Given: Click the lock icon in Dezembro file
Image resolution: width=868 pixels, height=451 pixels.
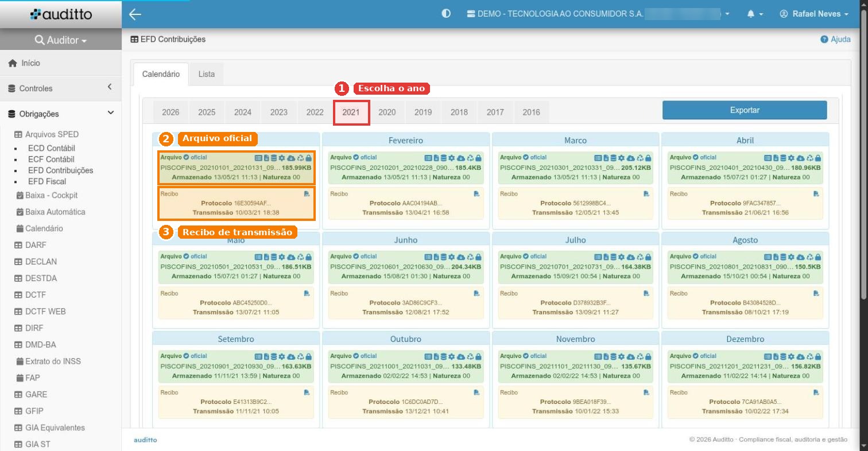Looking at the screenshot, I should (818, 356).
